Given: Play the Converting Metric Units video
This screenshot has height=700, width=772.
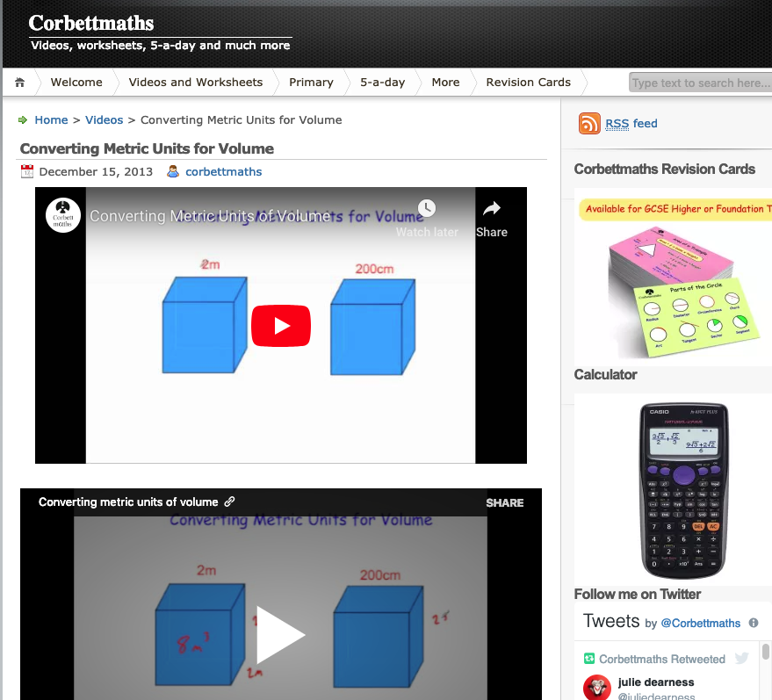Looking at the screenshot, I should (280, 325).
